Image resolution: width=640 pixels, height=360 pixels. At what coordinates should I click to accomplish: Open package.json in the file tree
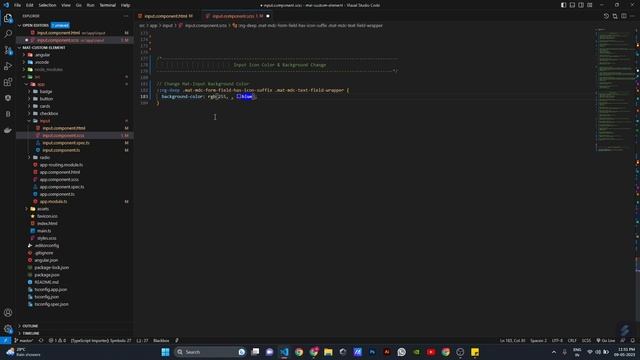click(47, 275)
